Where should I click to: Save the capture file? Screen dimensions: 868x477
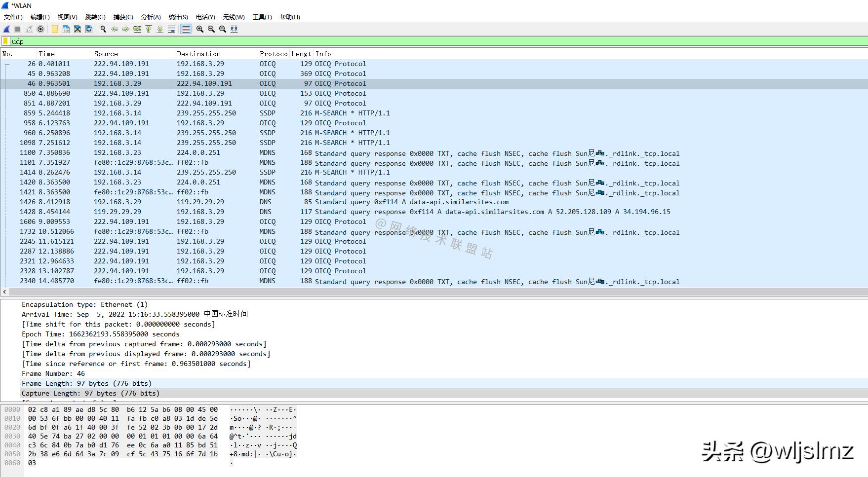tap(66, 29)
